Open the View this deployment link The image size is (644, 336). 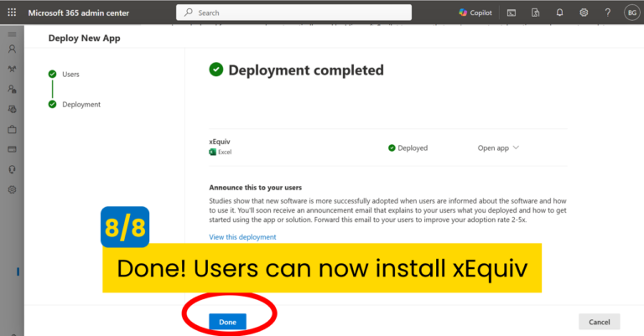coord(242,237)
